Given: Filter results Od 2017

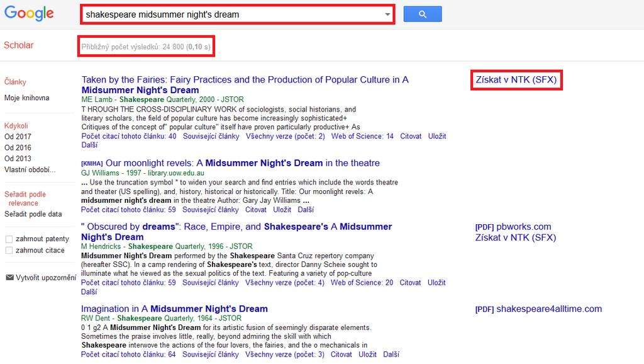Looking at the screenshot, I should [x=18, y=137].
